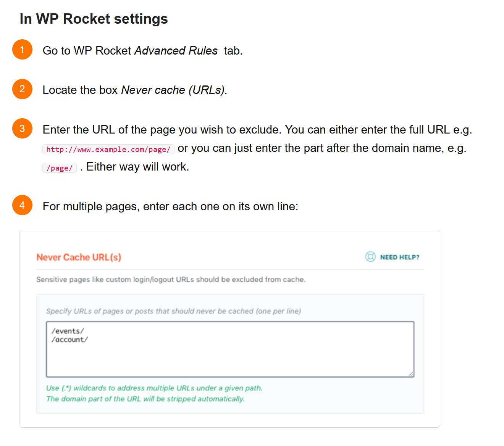Click the italic Never cache (URLs) text
This screenshot has width=504, height=446.
[x=174, y=90]
